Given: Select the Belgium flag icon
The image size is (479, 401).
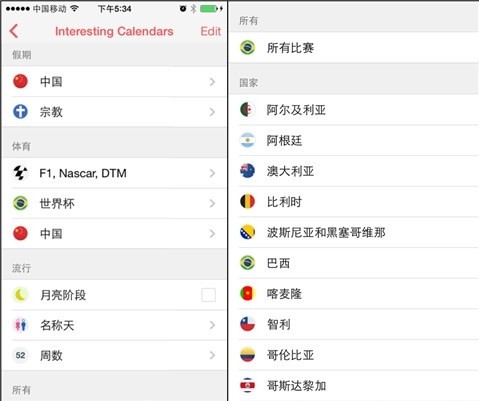Looking at the screenshot, I should (x=248, y=202).
